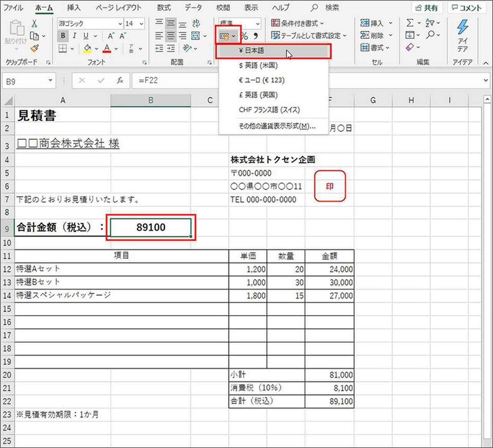Click the Wrap Text icon
This screenshot has width=493, height=448.
[196, 23]
